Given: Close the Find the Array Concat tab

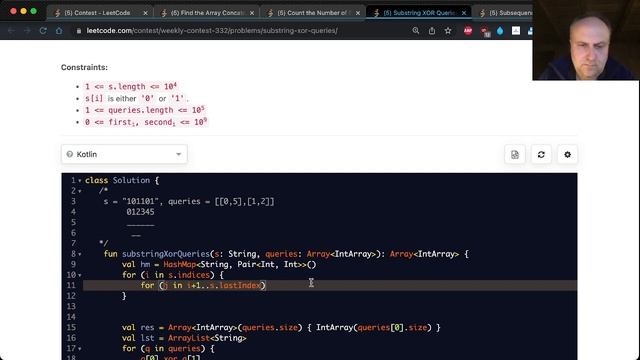Looking at the screenshot, I should click(252, 13).
